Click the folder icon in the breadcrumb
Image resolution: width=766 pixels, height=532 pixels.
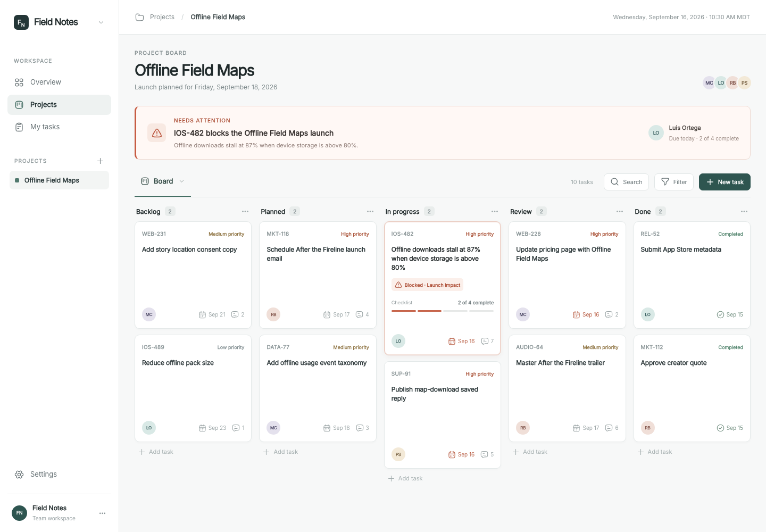140,17
